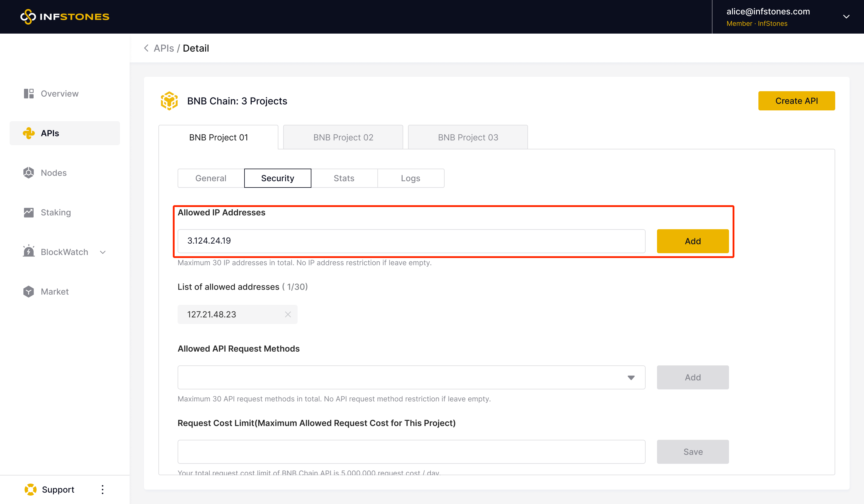The width and height of the screenshot is (864, 504).
Task: Switch to the Stats tab
Action: click(344, 178)
